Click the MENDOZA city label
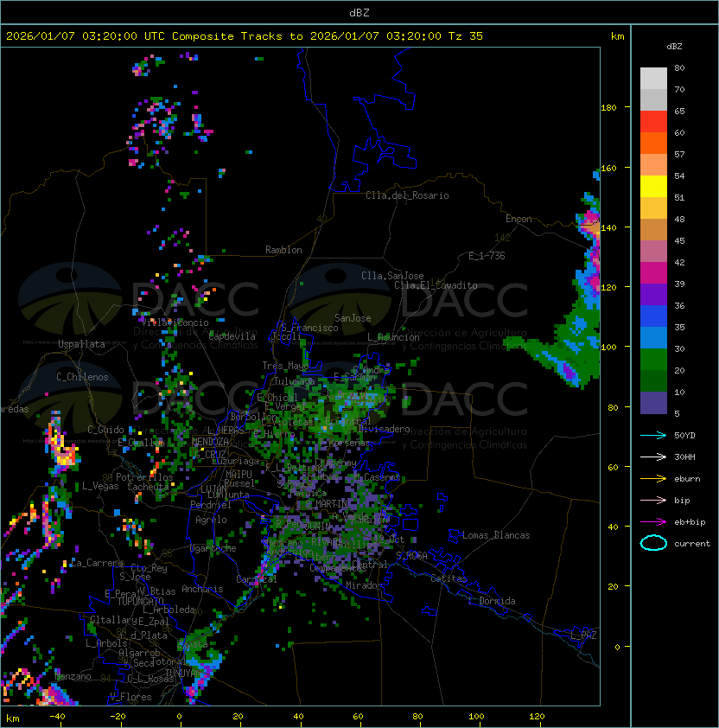Image resolution: width=719 pixels, height=728 pixels. (210, 441)
